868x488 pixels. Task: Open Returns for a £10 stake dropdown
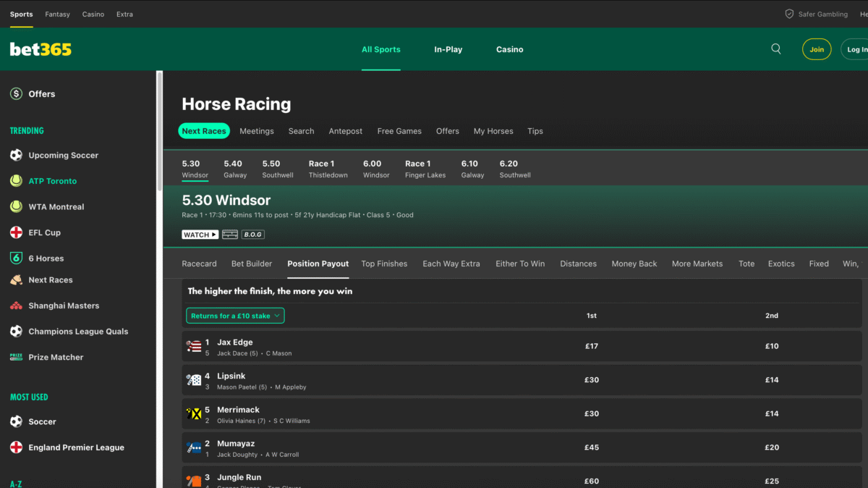(x=235, y=316)
